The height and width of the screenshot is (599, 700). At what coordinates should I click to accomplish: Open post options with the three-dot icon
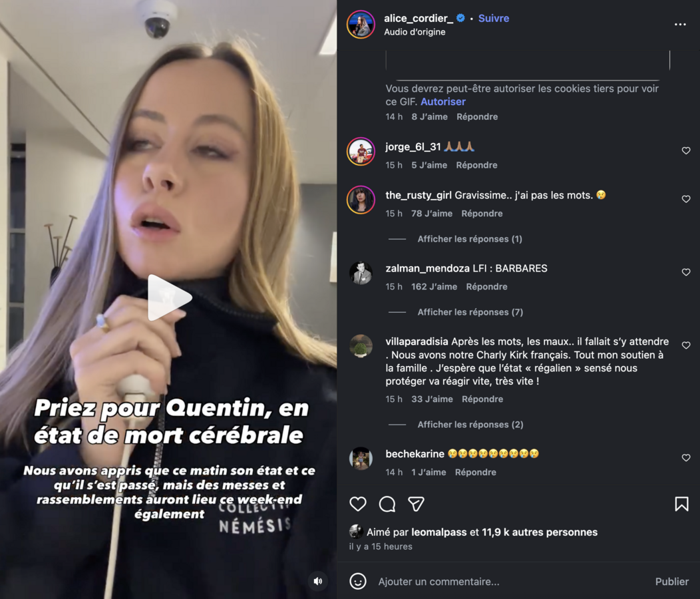[681, 24]
